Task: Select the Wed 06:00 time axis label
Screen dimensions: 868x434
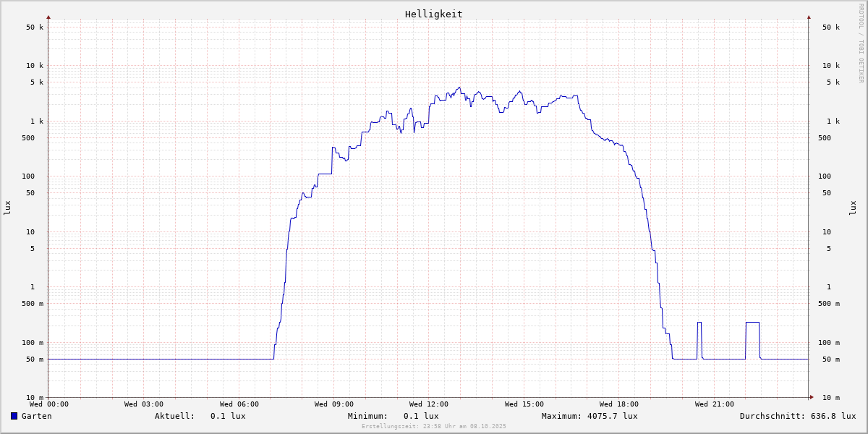Action: pos(239,404)
